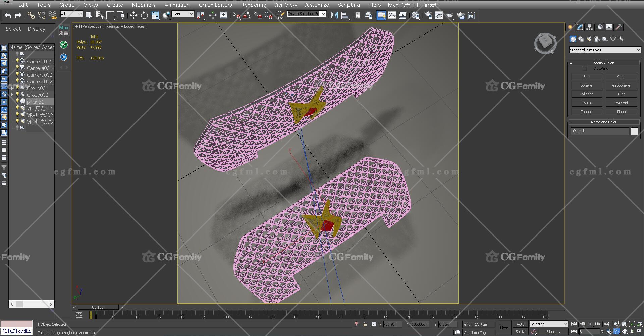644x336 pixels.
Task: Open the Standard Primitives dropdown
Action: 605,50
